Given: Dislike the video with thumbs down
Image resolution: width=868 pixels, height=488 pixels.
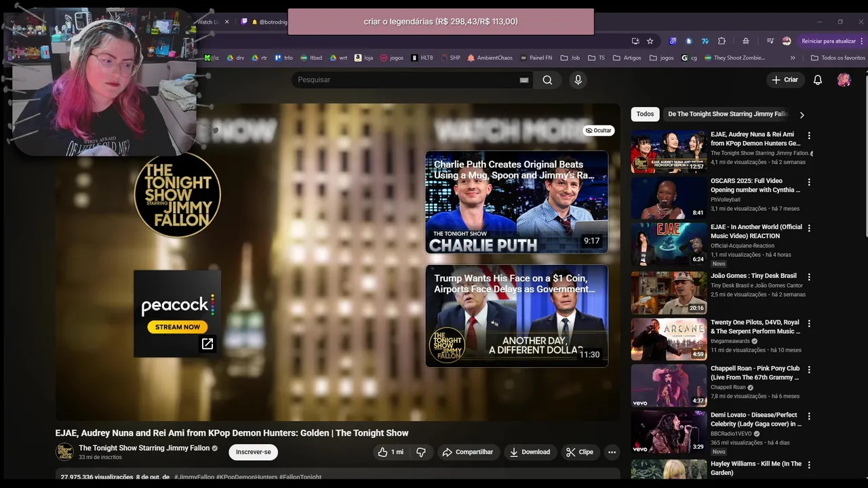Looking at the screenshot, I should 421,452.
